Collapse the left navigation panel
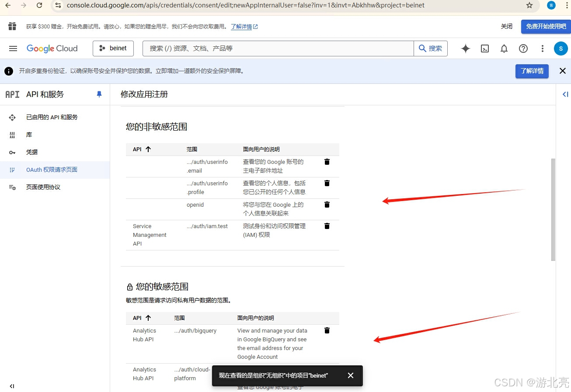This screenshot has height=392, width=571. [12, 386]
